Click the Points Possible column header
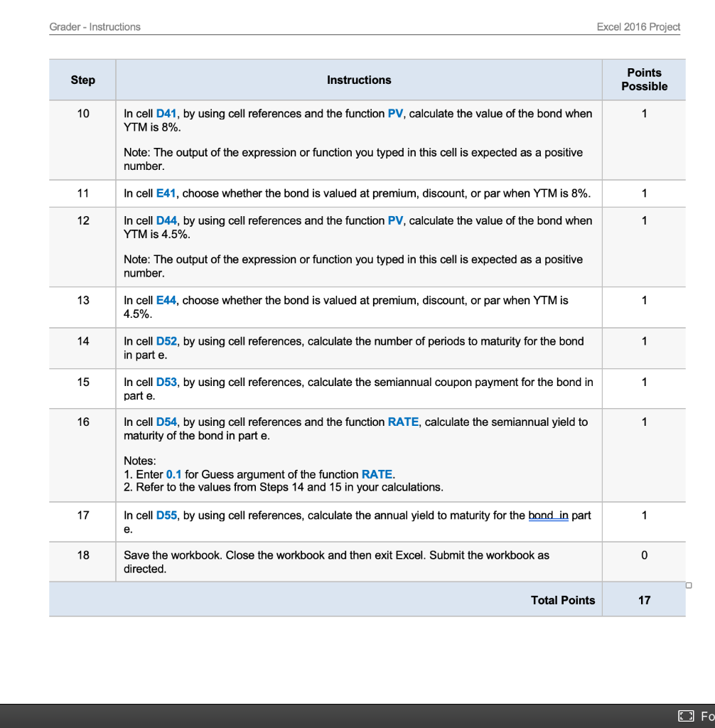Image resolution: width=715 pixels, height=728 pixels. [x=644, y=80]
